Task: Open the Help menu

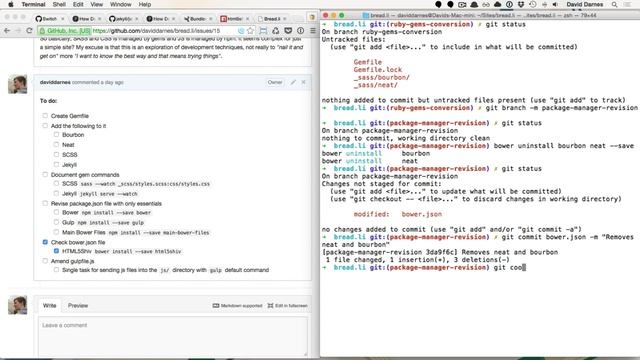Action: [x=144, y=4]
